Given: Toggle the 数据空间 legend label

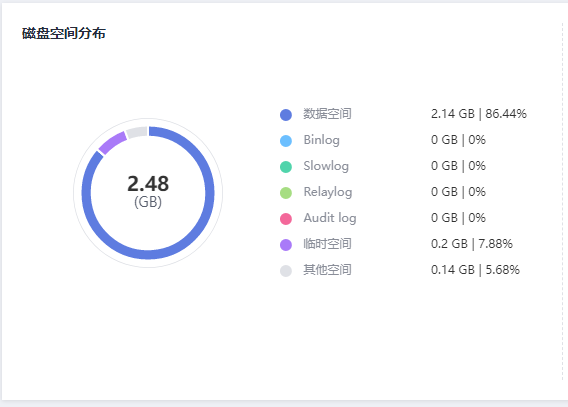Looking at the screenshot, I should click(327, 114).
